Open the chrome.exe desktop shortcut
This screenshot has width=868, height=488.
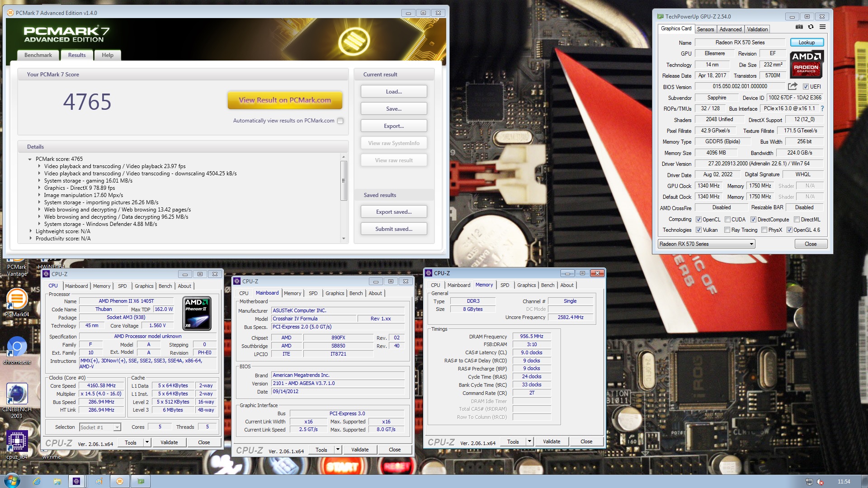[x=17, y=350]
